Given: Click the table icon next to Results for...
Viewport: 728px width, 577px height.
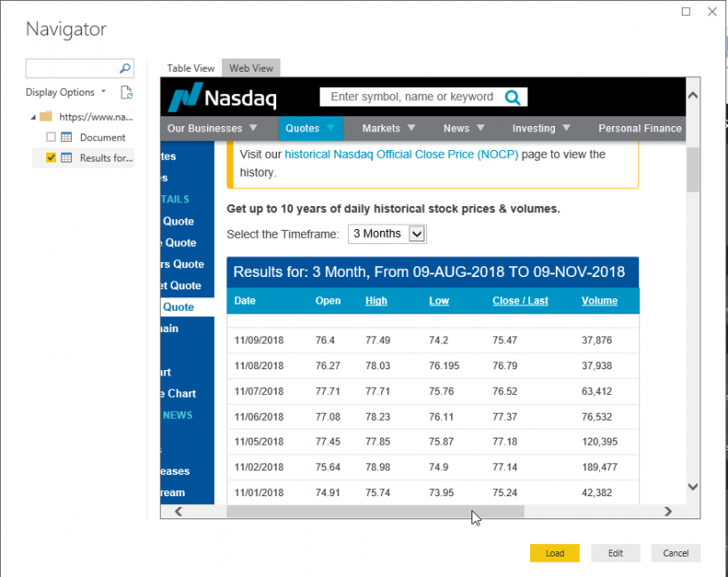Looking at the screenshot, I should coord(67,158).
